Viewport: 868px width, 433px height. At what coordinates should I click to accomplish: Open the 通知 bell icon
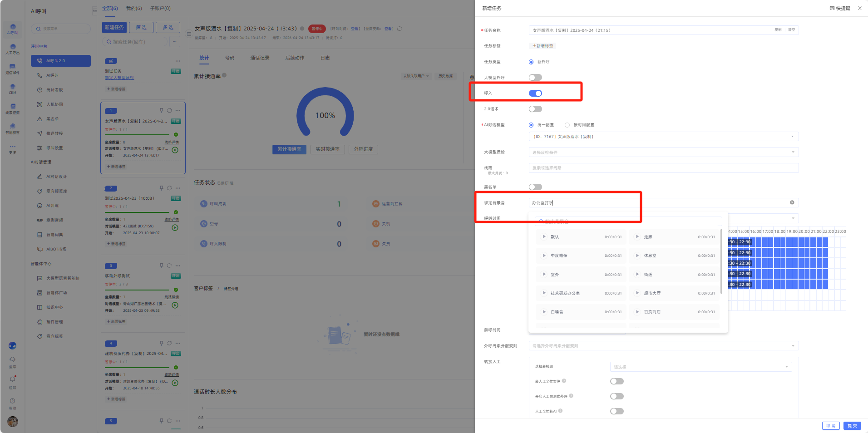[13, 379]
